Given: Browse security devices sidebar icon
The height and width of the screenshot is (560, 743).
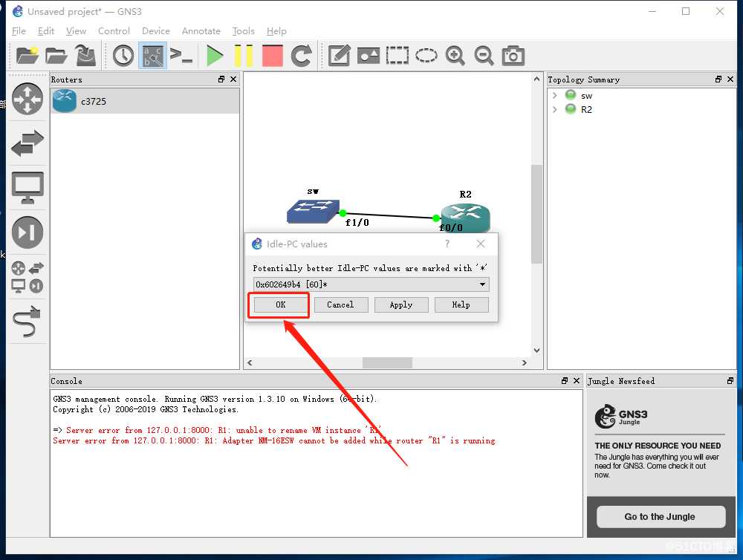Looking at the screenshot, I should 27,232.
